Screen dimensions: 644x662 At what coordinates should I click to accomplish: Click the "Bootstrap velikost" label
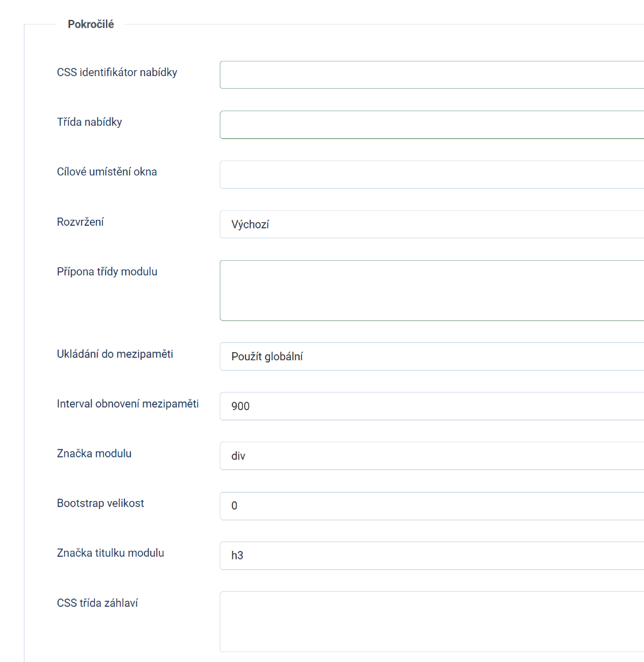(x=101, y=503)
